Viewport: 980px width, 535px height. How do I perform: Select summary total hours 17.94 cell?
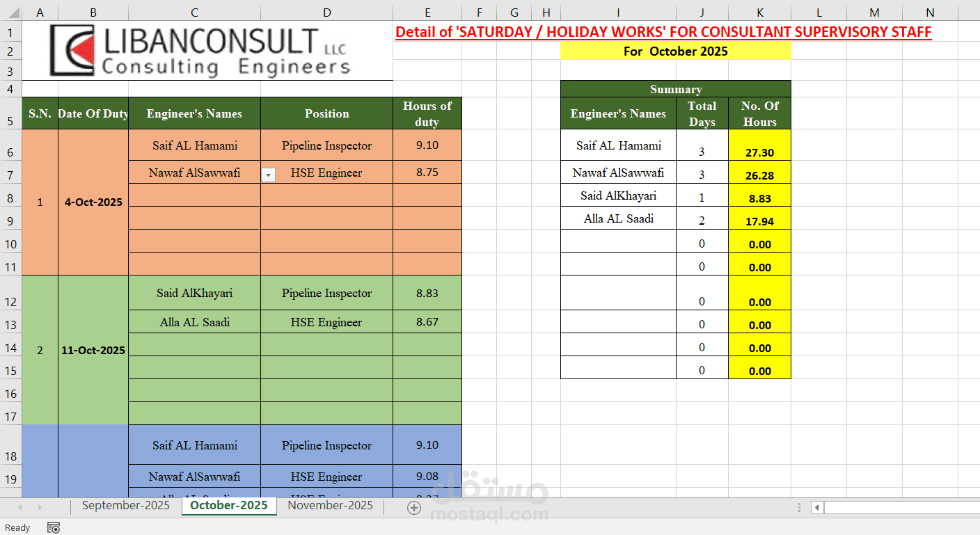(759, 218)
